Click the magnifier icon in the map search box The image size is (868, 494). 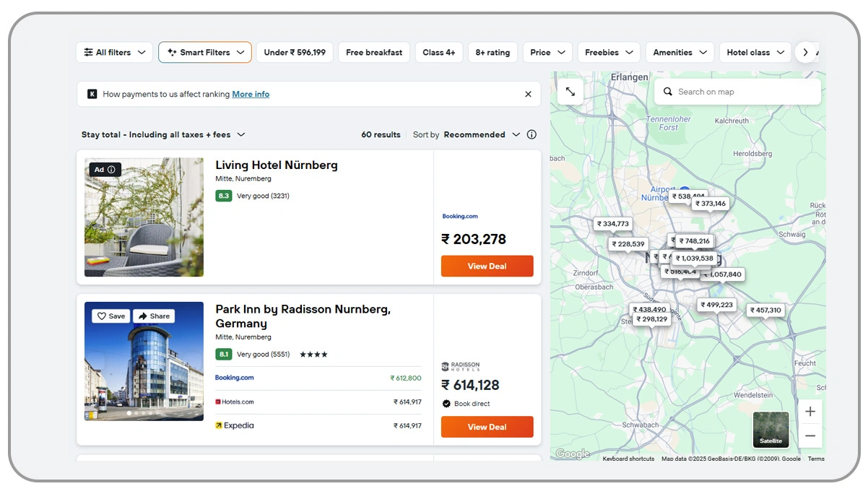[x=667, y=92]
